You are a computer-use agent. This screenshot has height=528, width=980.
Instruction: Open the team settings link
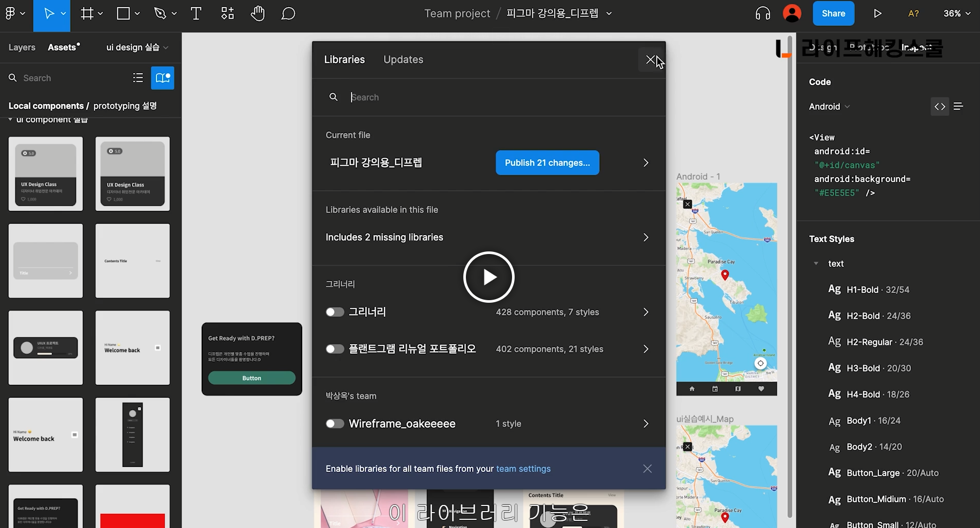(x=523, y=468)
